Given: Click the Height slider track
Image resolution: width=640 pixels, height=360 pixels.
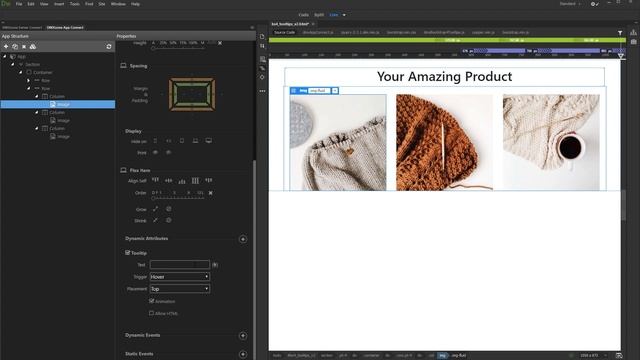Looking at the screenshot, I should (178, 49).
